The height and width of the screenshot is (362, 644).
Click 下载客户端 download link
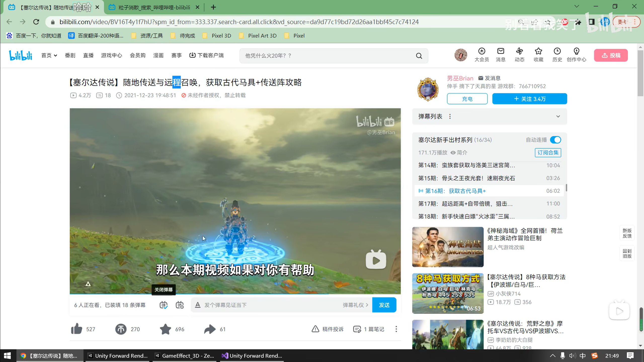coord(207,55)
